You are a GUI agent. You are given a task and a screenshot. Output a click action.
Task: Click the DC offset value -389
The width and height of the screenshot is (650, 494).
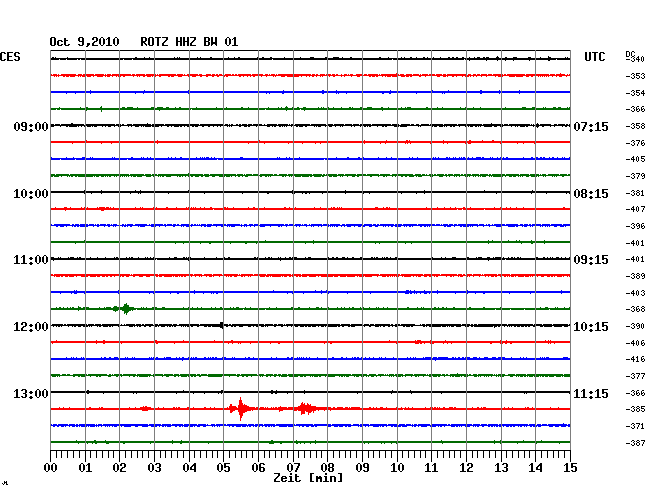pos(635,276)
